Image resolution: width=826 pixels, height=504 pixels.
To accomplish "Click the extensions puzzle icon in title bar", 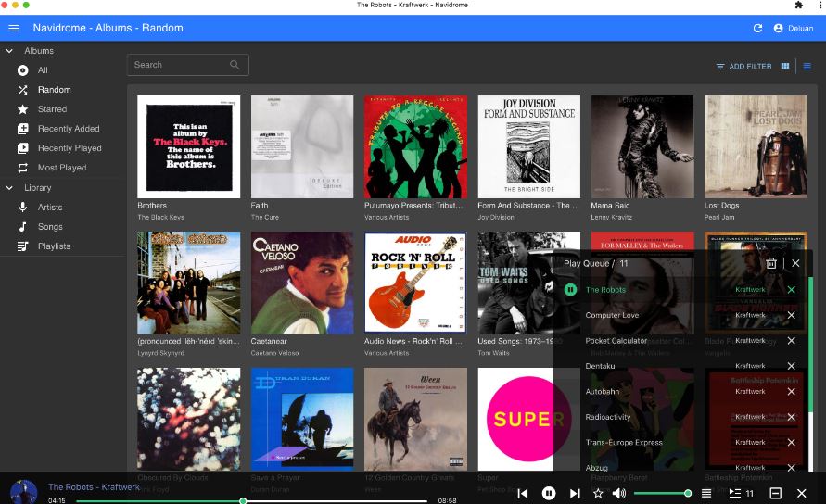I will pos(798,5).
